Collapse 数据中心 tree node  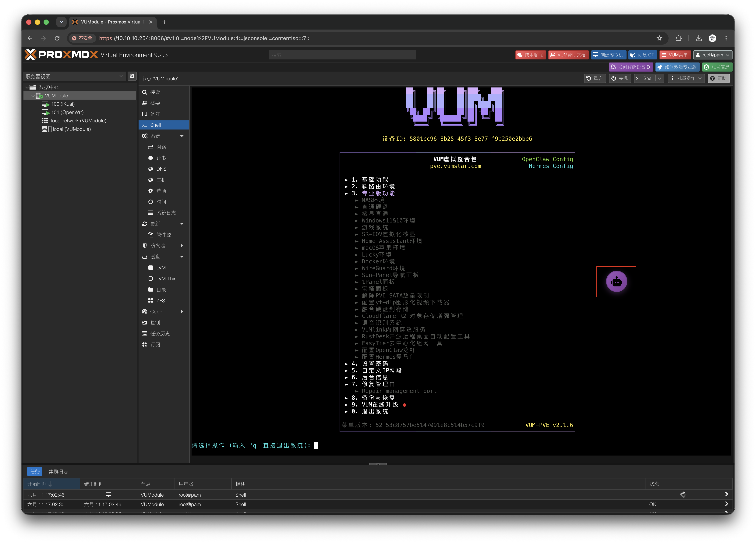click(x=27, y=87)
